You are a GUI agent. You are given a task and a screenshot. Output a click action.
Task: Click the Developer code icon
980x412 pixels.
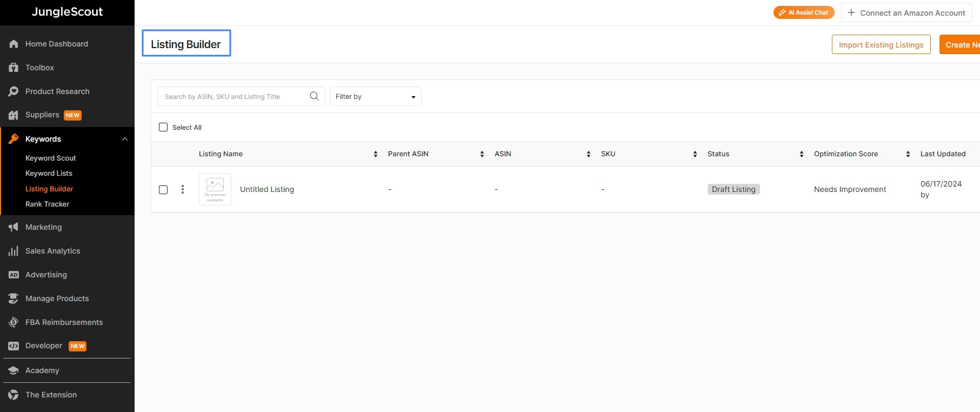click(x=14, y=346)
